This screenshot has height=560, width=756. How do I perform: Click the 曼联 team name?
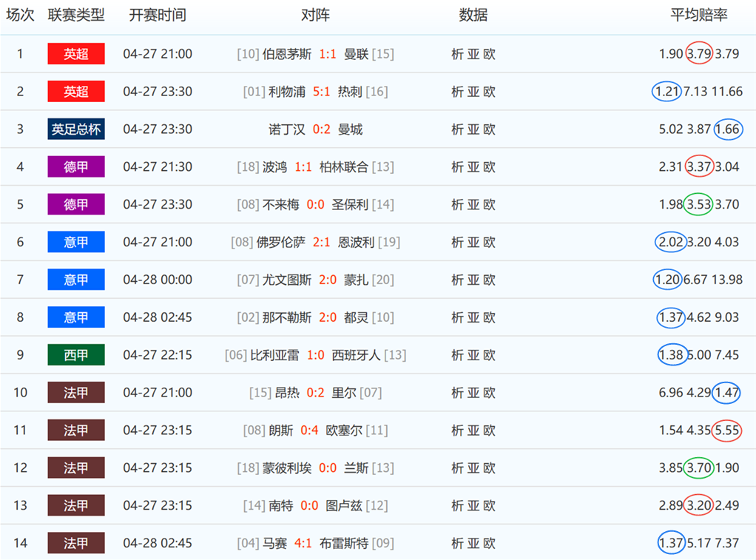(357, 54)
